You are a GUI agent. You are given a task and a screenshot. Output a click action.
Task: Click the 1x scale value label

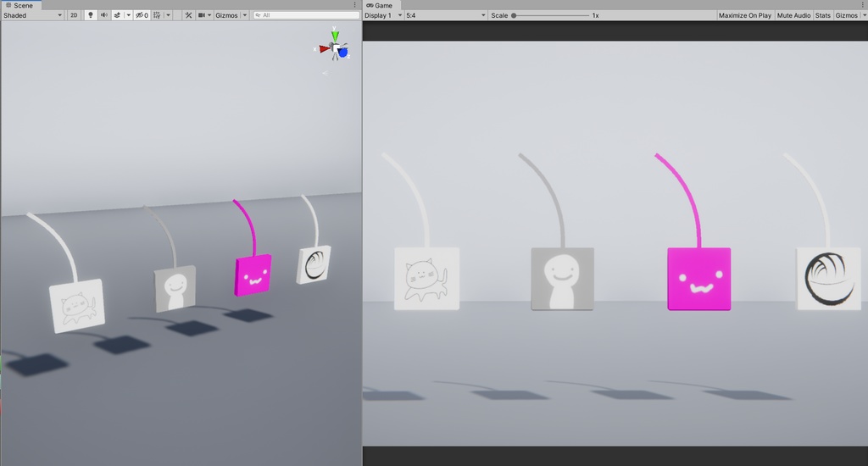pyautogui.click(x=596, y=15)
